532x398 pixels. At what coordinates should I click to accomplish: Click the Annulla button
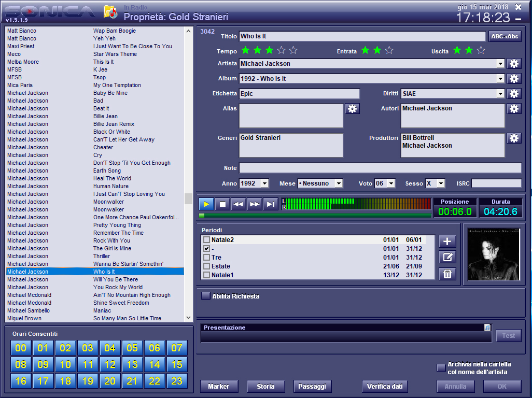coord(455,387)
